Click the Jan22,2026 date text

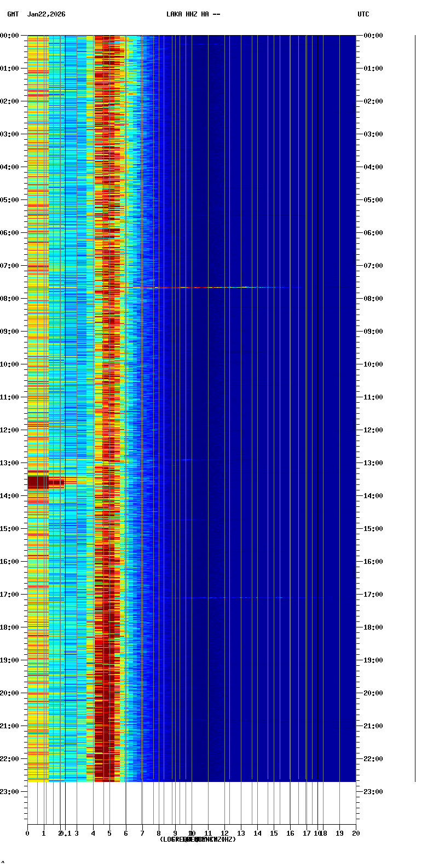[47, 14]
